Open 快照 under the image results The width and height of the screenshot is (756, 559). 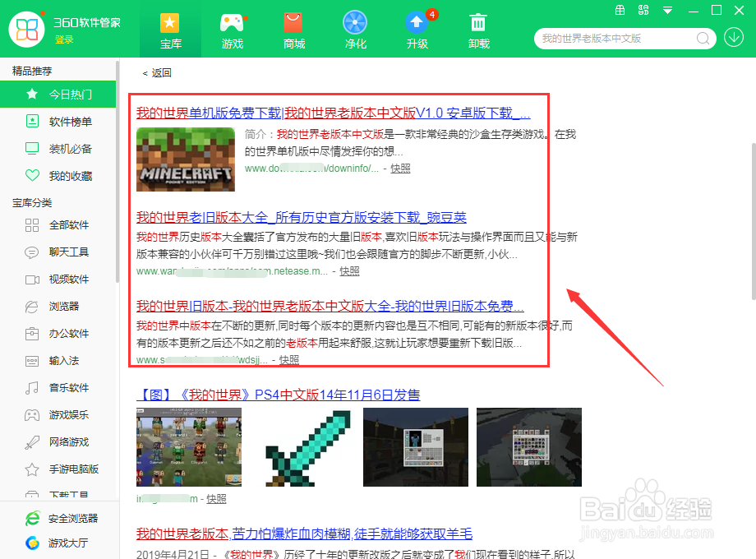pos(216,499)
